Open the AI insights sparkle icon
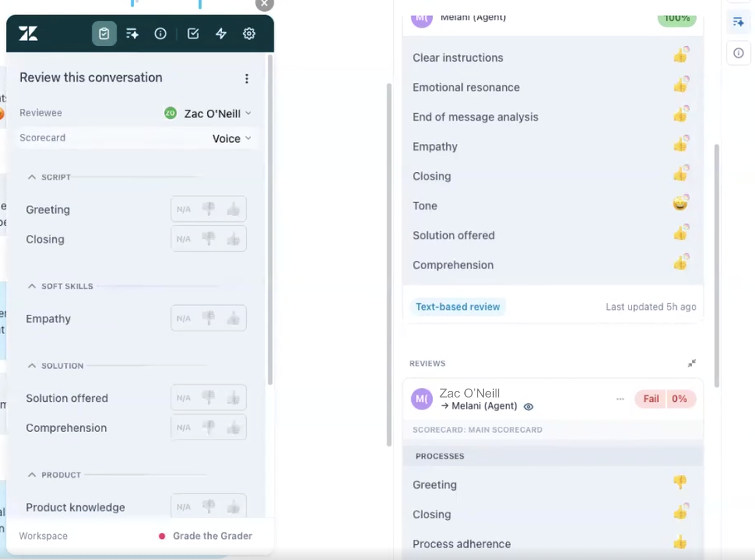The width and height of the screenshot is (755, 560). click(132, 33)
